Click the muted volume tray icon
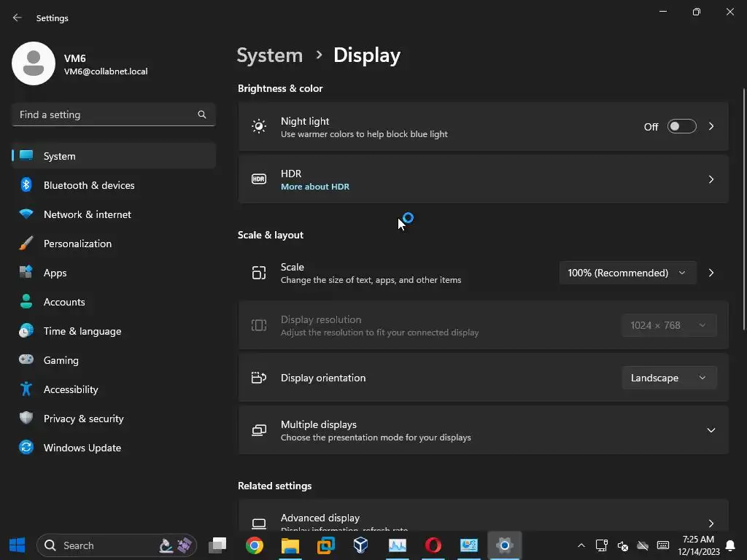Screen dimensions: 747x560 pos(622,545)
